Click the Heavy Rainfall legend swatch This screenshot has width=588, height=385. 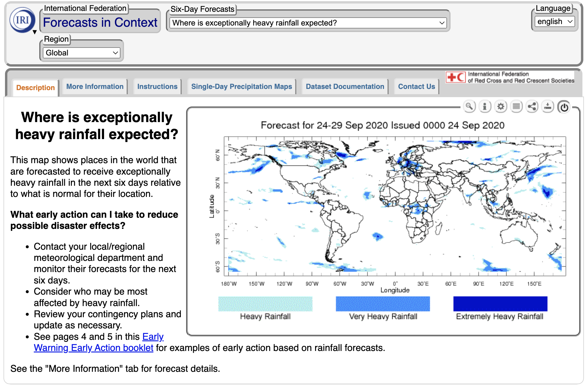point(265,304)
